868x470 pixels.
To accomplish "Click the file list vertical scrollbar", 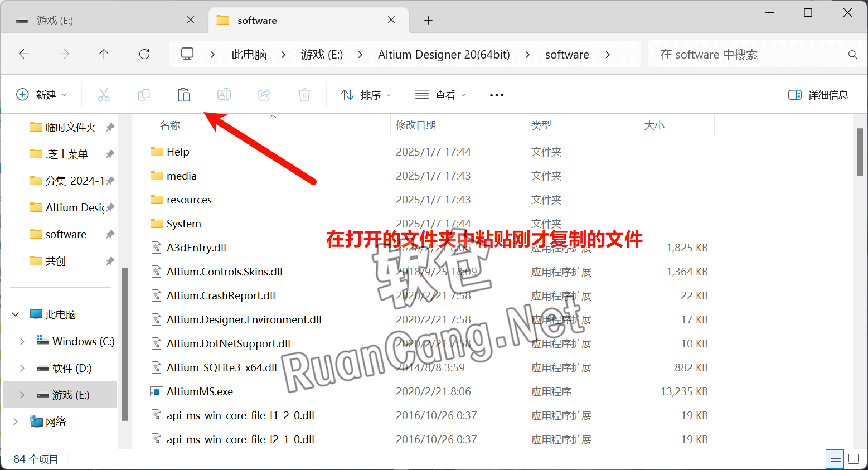I will point(860,152).
